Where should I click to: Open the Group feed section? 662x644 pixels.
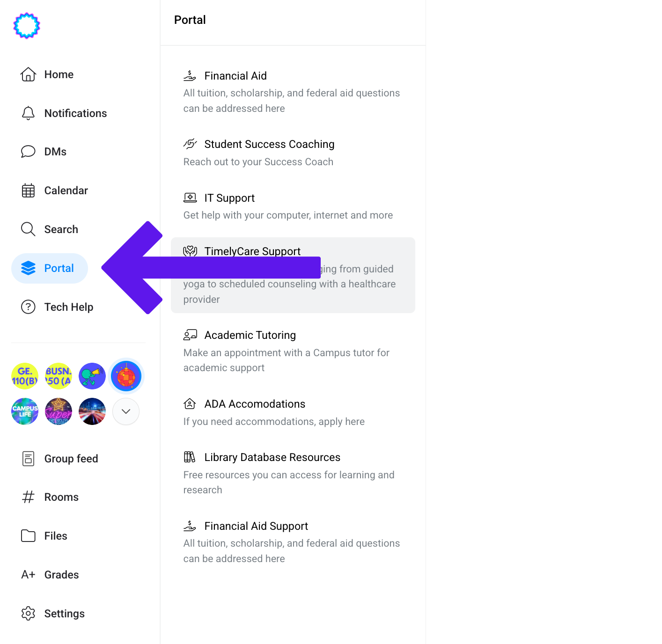(x=71, y=458)
